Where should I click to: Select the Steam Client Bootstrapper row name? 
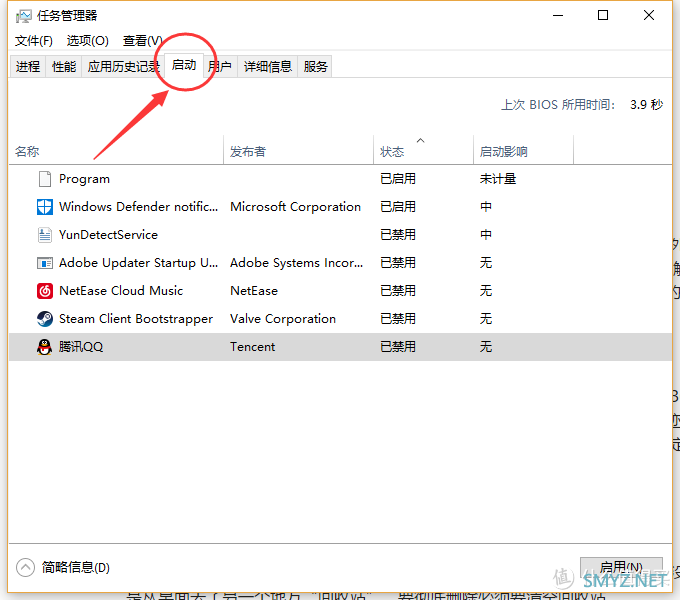tap(136, 319)
